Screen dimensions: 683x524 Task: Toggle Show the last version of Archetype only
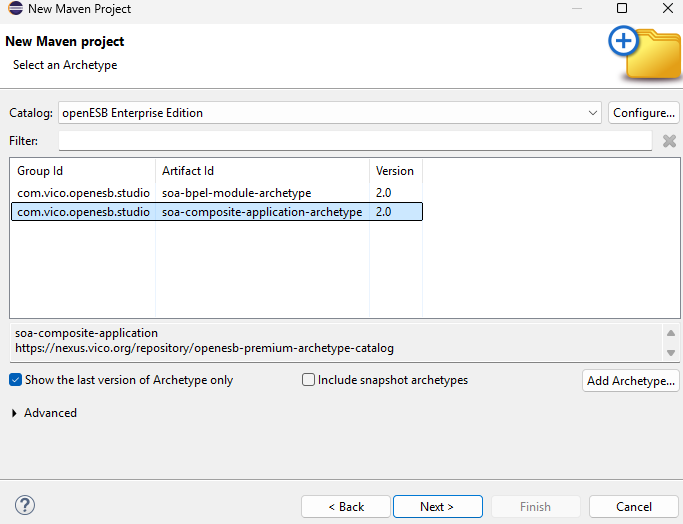(15, 380)
